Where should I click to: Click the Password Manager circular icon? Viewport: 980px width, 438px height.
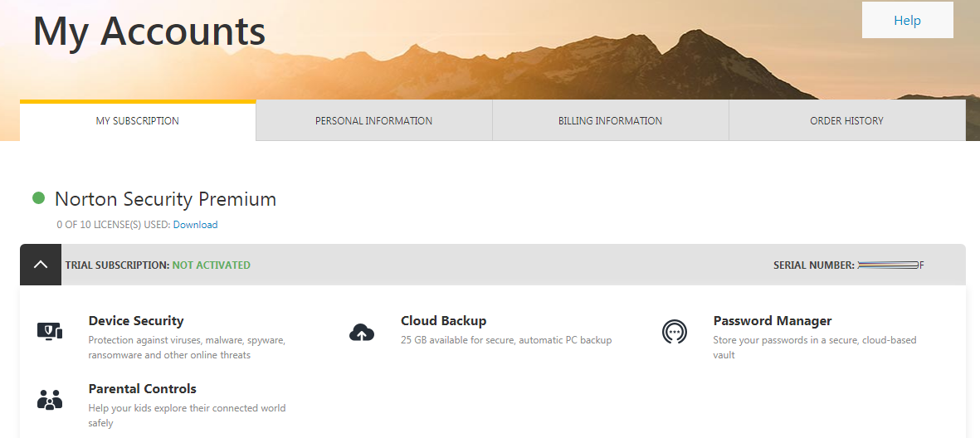(x=675, y=331)
